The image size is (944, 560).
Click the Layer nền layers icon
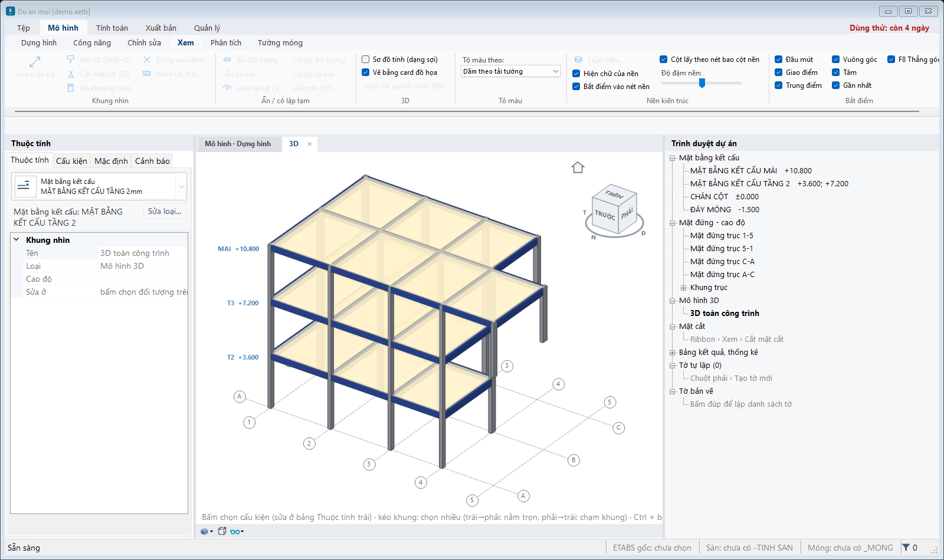[578, 60]
